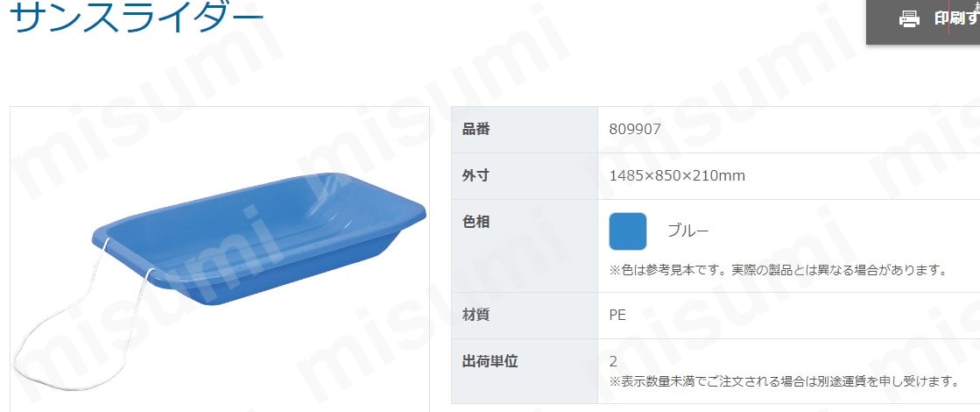This screenshot has height=412, width=980.
Task: Click shipping unit value 2
Action: click(x=613, y=361)
